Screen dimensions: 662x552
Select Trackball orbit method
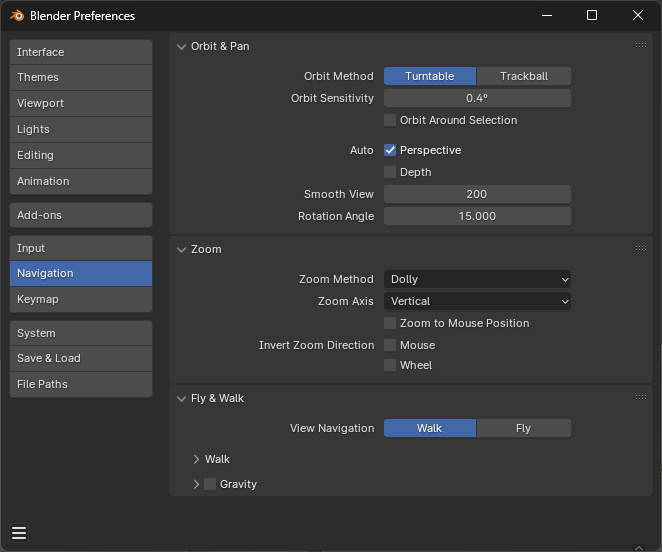524,76
